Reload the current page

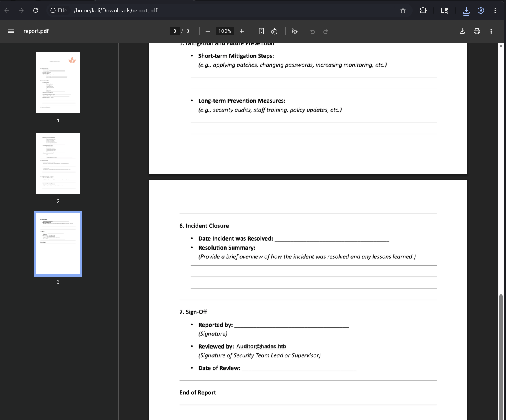(35, 10)
